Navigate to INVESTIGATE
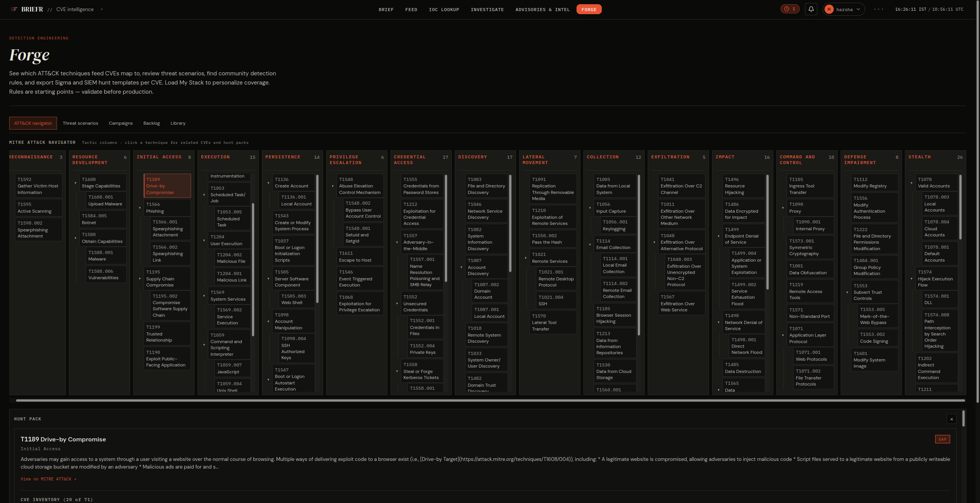The image size is (980, 503). coord(487,10)
